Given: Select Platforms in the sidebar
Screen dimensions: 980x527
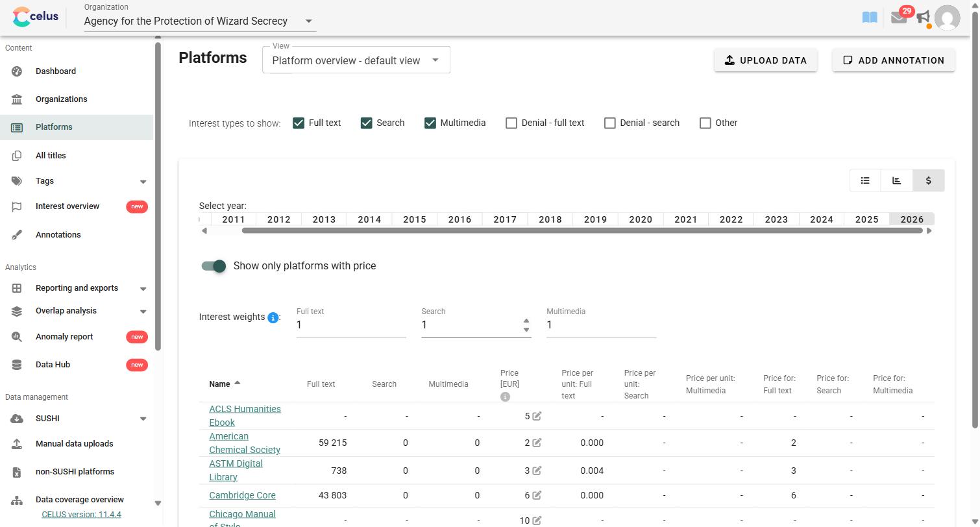Looking at the screenshot, I should tap(77, 127).
